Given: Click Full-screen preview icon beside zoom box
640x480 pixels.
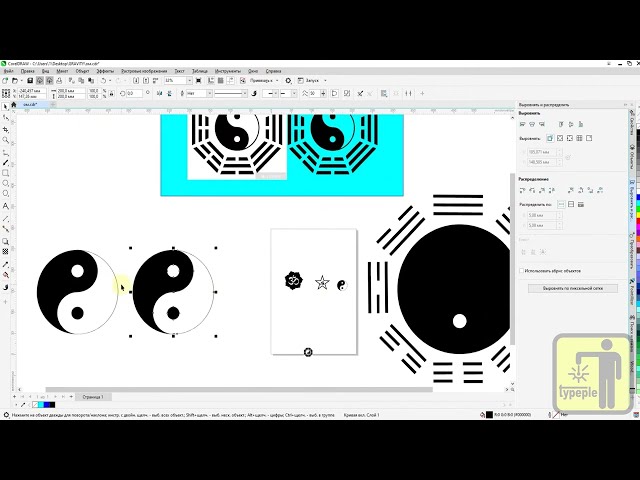Looking at the screenshot, I should (198, 80).
